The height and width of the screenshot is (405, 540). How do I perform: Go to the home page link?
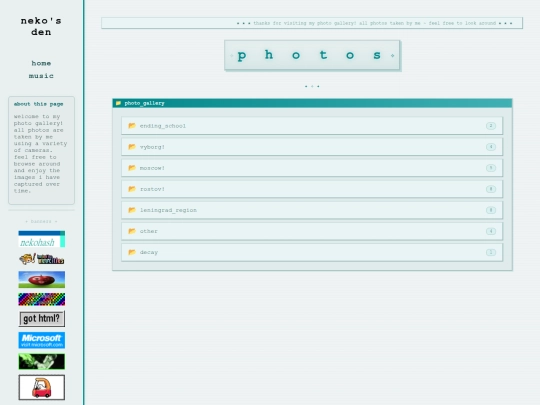[x=41, y=63]
